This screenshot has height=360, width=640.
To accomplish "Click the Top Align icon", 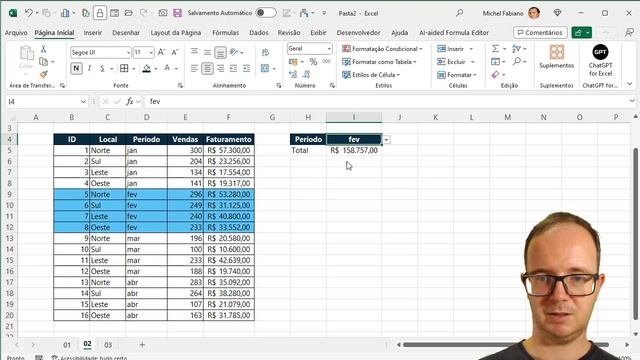I will pyautogui.click(x=194, y=52).
